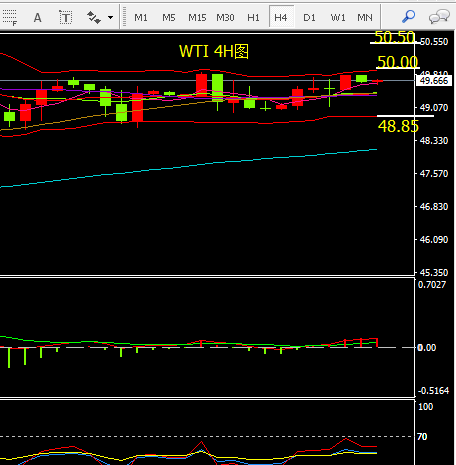Select the white 48.85 horizontal line
This screenshot has height=465, width=456.
click(405, 116)
